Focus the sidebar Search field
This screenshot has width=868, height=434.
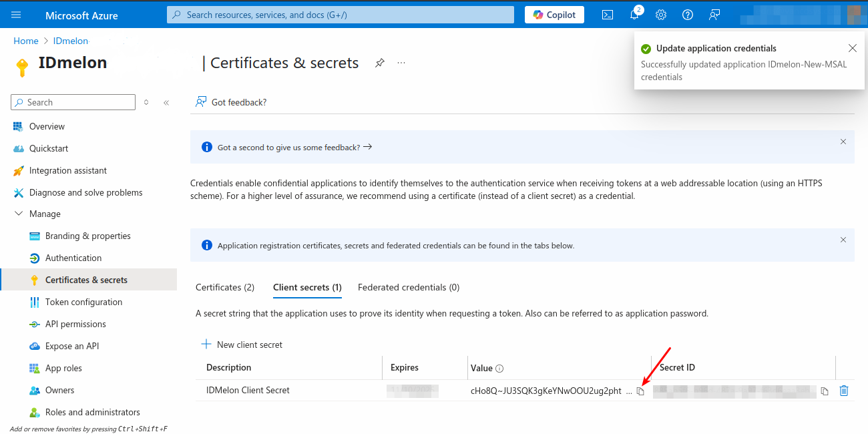point(73,102)
